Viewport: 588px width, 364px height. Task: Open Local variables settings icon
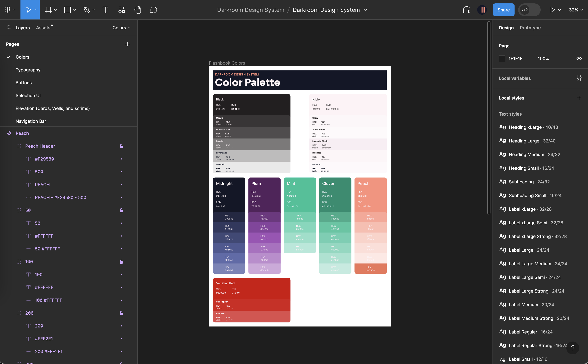click(579, 78)
